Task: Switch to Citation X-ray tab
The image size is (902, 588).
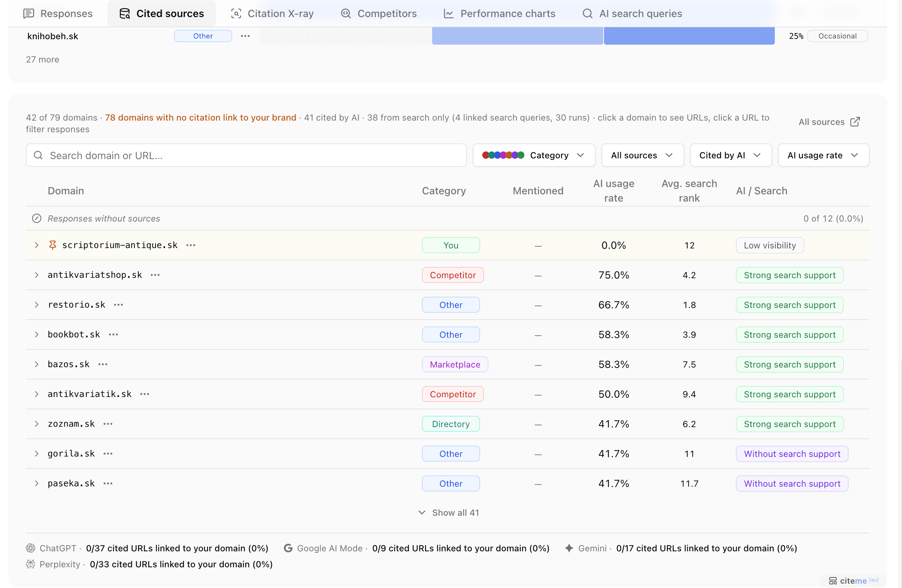Action: pos(273,14)
